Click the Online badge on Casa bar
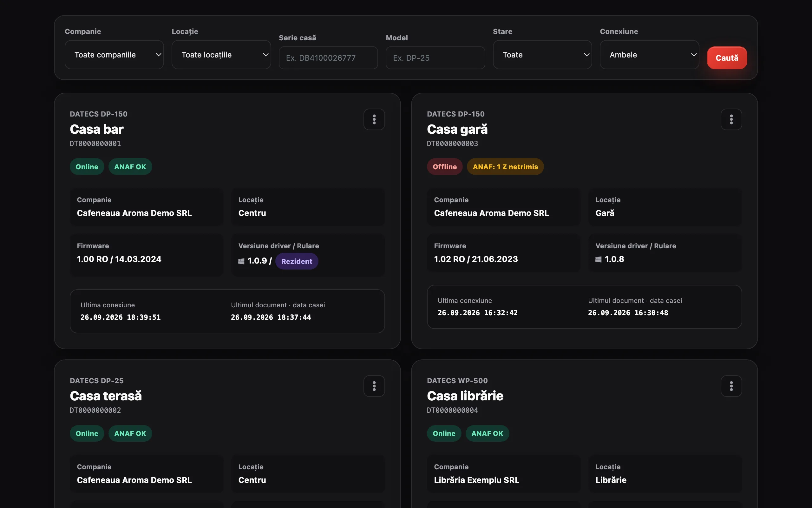The image size is (812, 508). pyautogui.click(x=87, y=167)
